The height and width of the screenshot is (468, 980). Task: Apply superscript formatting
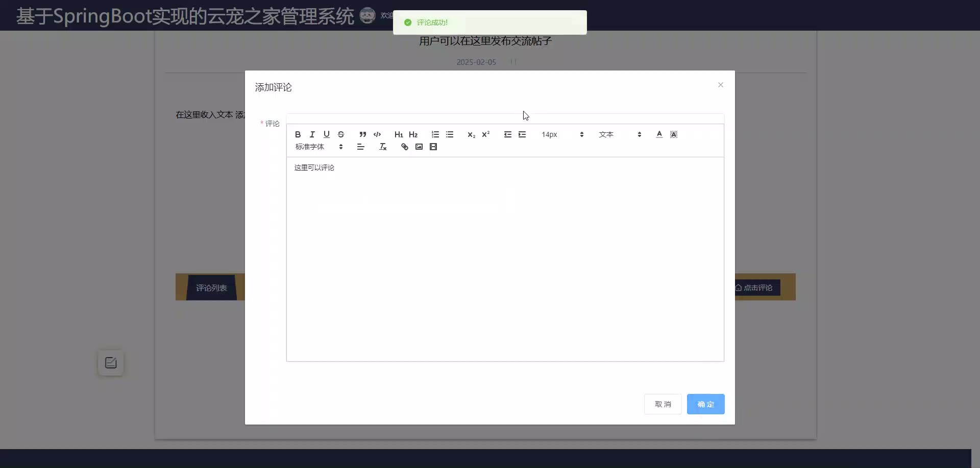click(486, 134)
